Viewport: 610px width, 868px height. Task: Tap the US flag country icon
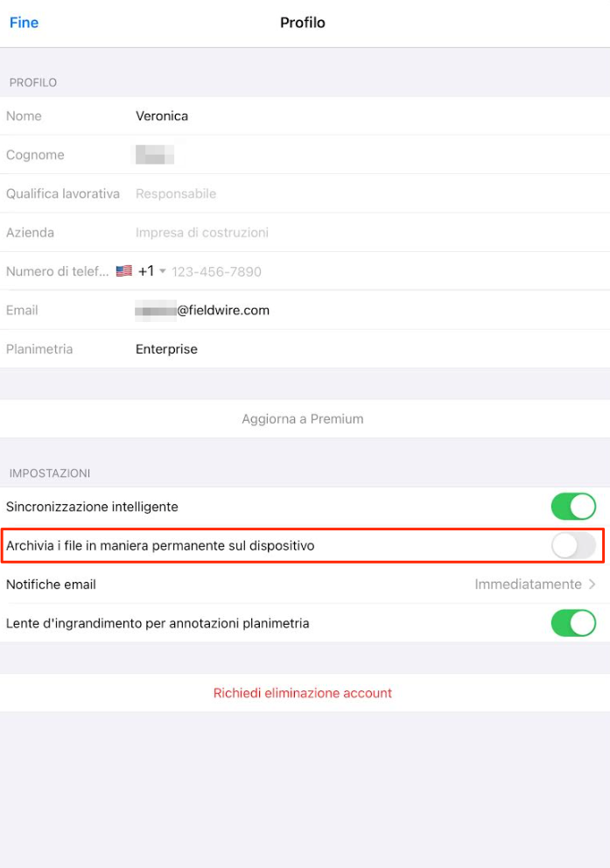pyautogui.click(x=123, y=271)
